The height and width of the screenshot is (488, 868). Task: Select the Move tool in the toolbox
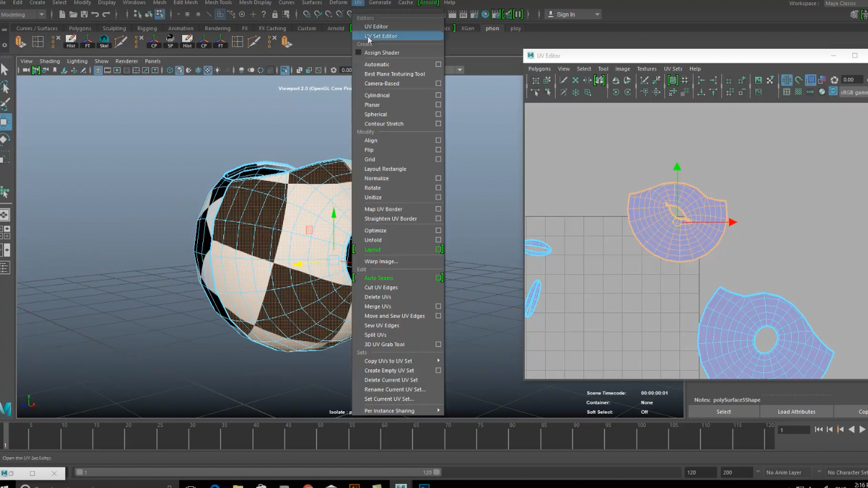pos(5,122)
